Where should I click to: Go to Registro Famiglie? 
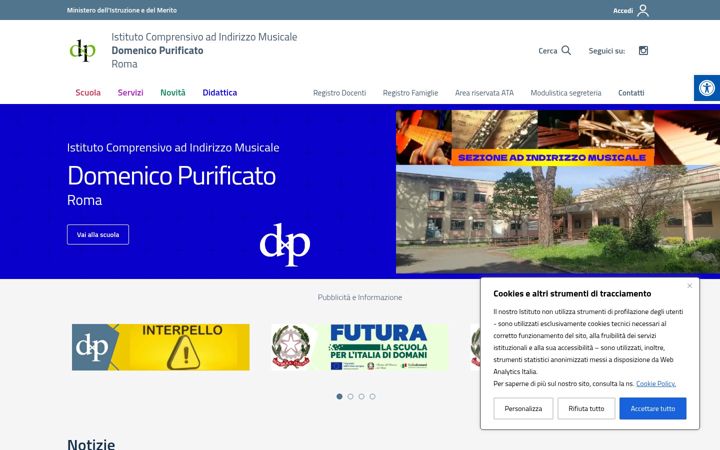[411, 93]
